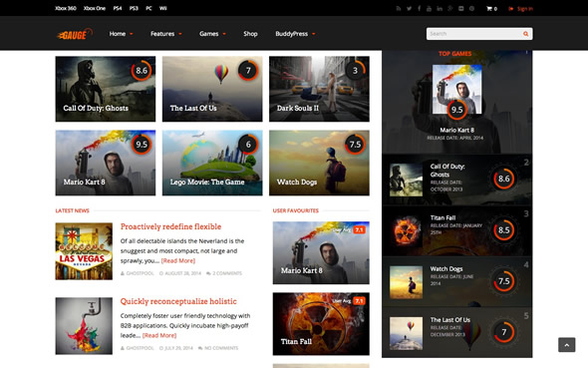The height and width of the screenshot is (368, 588).
Task: Open Titan Fall card in User Favourites
Action: (321, 324)
